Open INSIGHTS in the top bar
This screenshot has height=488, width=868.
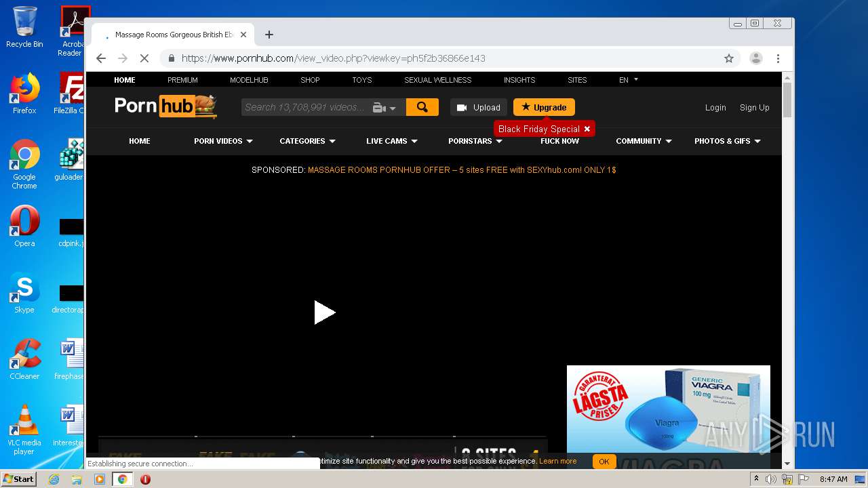(519, 80)
